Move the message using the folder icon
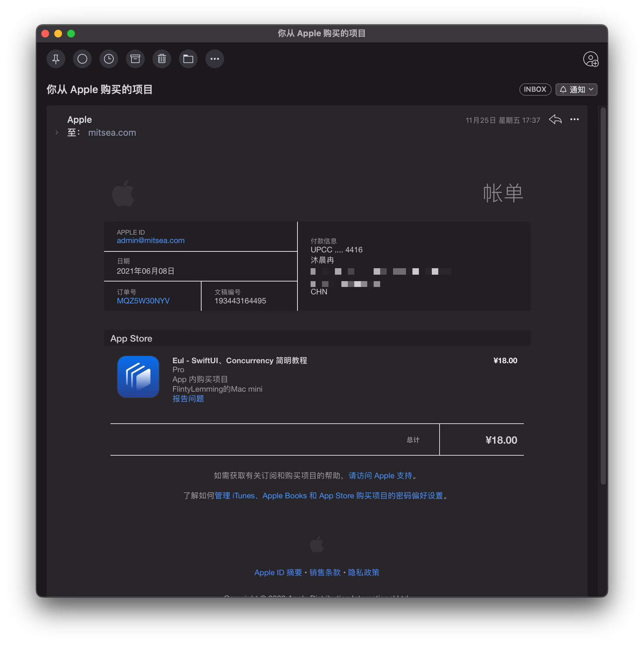The width and height of the screenshot is (644, 645). tap(188, 59)
